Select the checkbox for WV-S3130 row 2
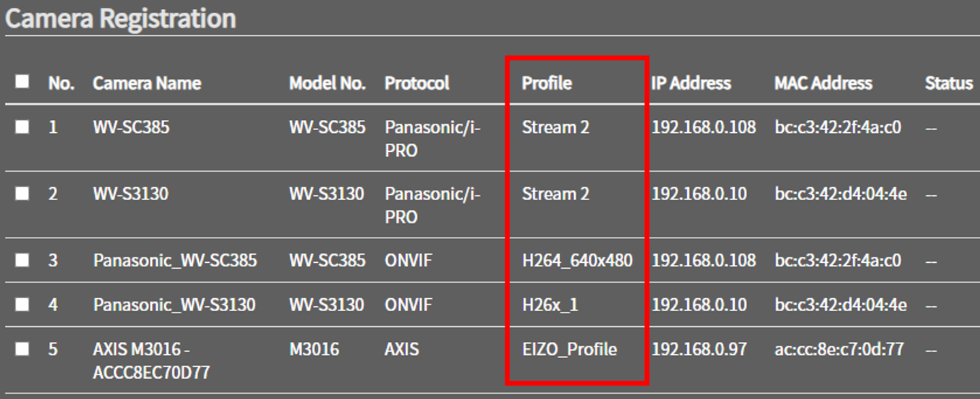The image size is (980, 399). pos(22,193)
